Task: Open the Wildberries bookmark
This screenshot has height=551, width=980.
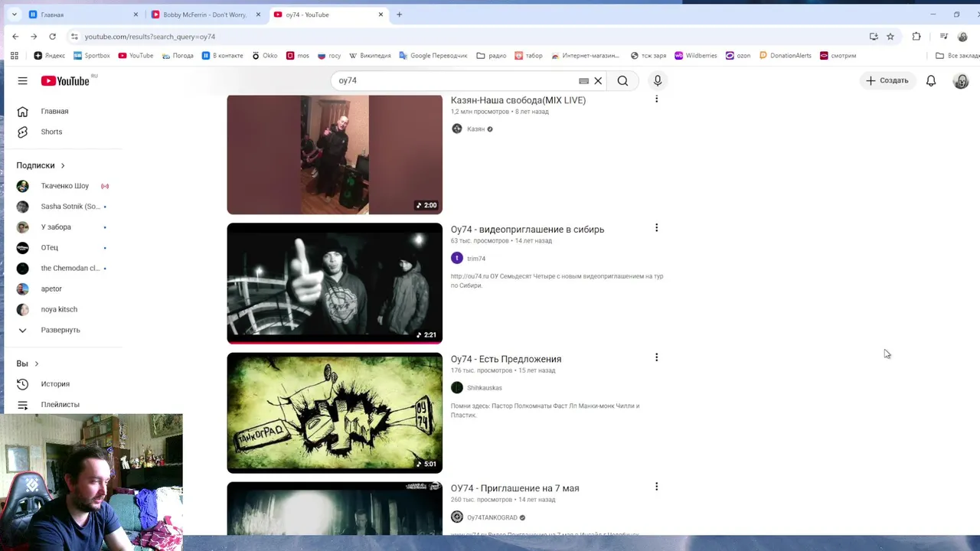Action: point(695,56)
